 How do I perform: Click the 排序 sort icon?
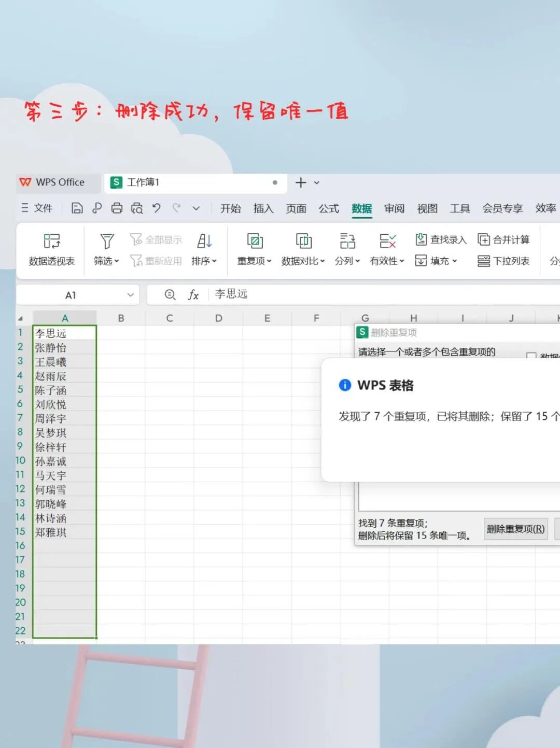[204, 241]
